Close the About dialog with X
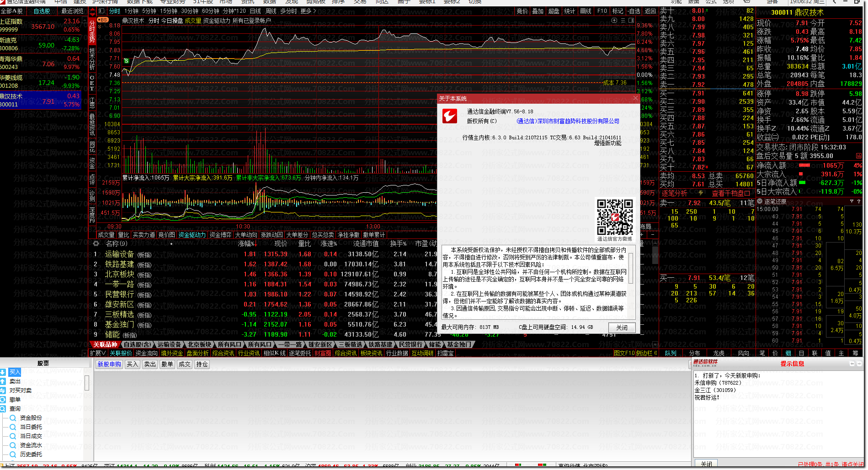Viewport: 868px width, 470px height. tap(635, 98)
